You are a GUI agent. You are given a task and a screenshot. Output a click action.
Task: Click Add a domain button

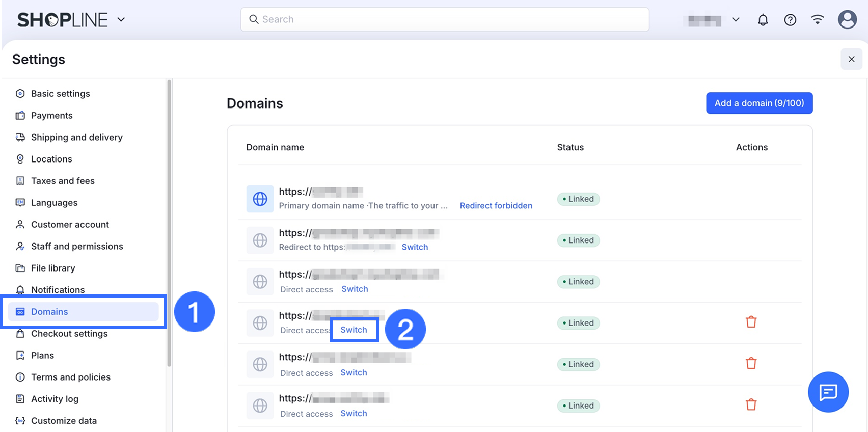point(759,103)
